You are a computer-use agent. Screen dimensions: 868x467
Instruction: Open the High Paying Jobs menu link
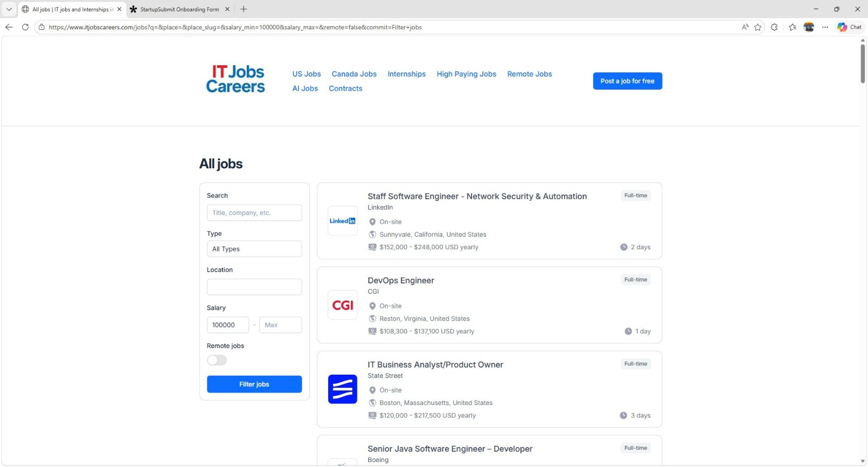click(x=466, y=74)
